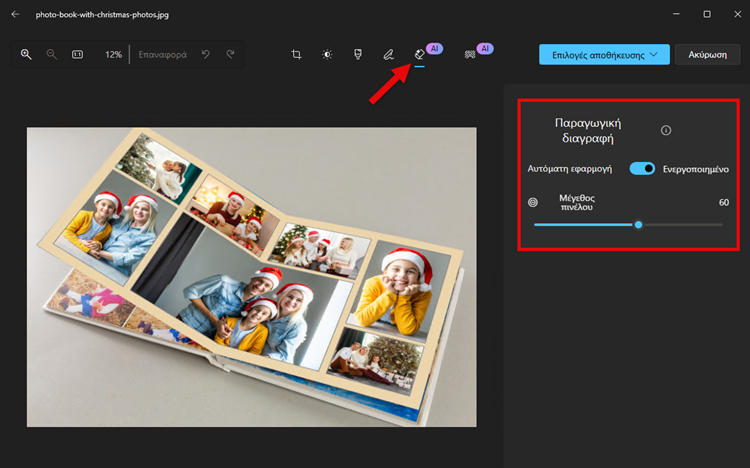
Task: Click the Επαναφορά reset button
Action: click(162, 54)
